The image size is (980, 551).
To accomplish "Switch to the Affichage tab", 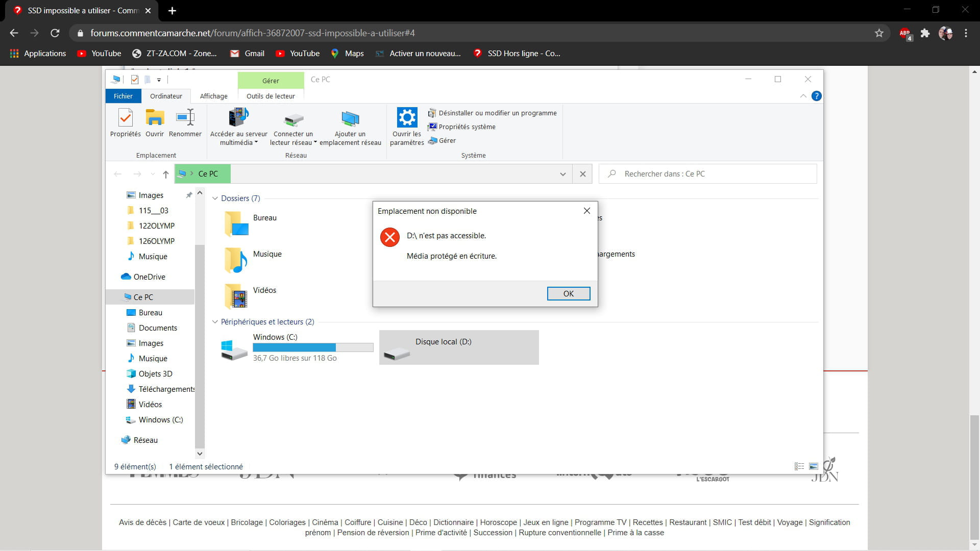I will pos(214,96).
